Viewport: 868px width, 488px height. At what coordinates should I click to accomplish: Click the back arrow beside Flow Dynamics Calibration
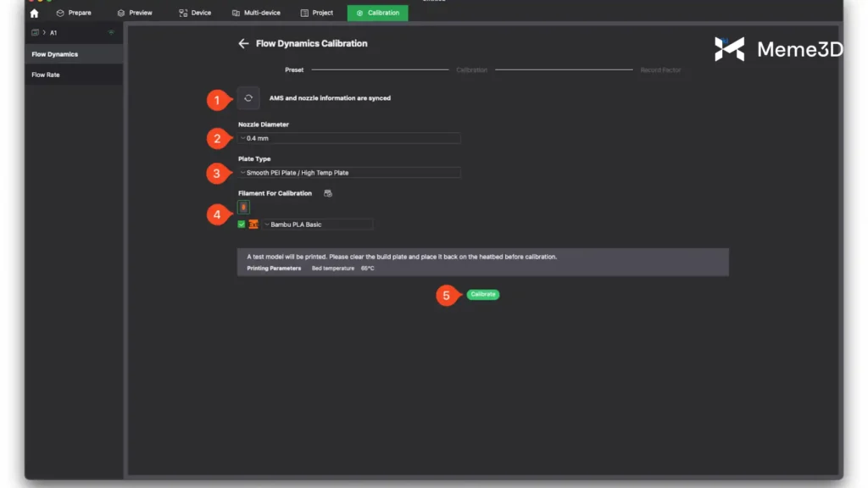[x=243, y=43]
